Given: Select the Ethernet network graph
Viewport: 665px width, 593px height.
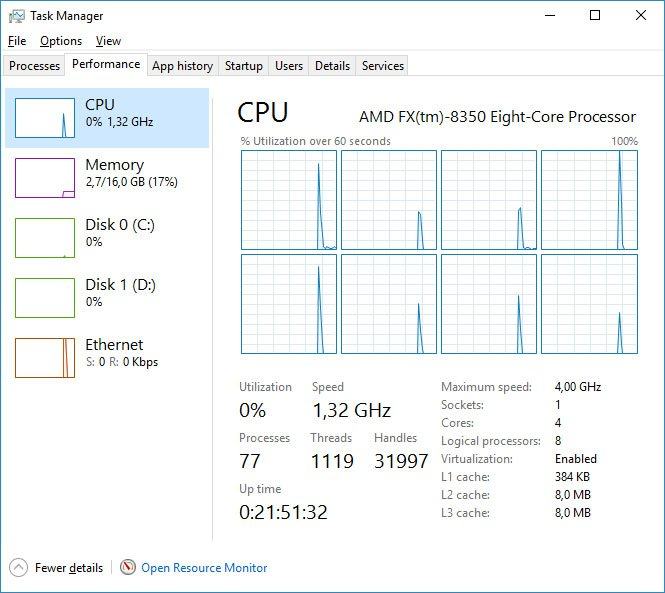Looking at the screenshot, I should pyautogui.click(x=45, y=358).
